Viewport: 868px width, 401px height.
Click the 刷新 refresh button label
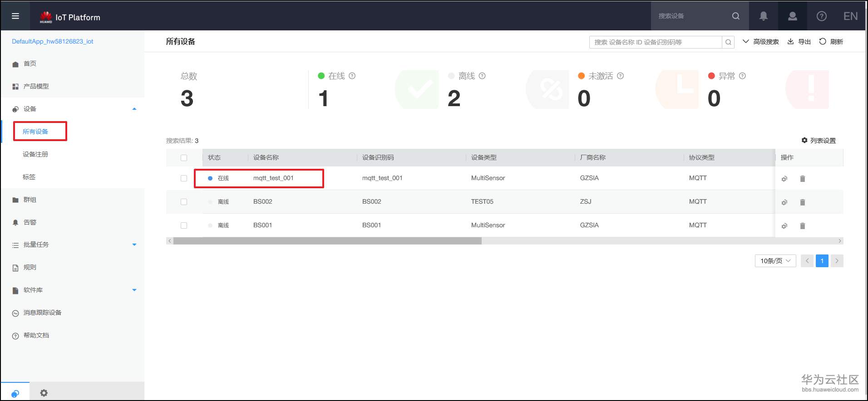pyautogui.click(x=837, y=42)
